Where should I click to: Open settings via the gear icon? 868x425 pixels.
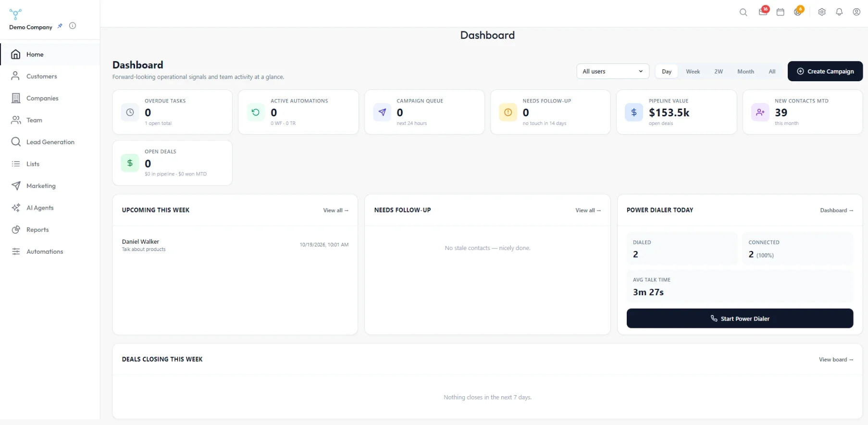pyautogui.click(x=822, y=12)
